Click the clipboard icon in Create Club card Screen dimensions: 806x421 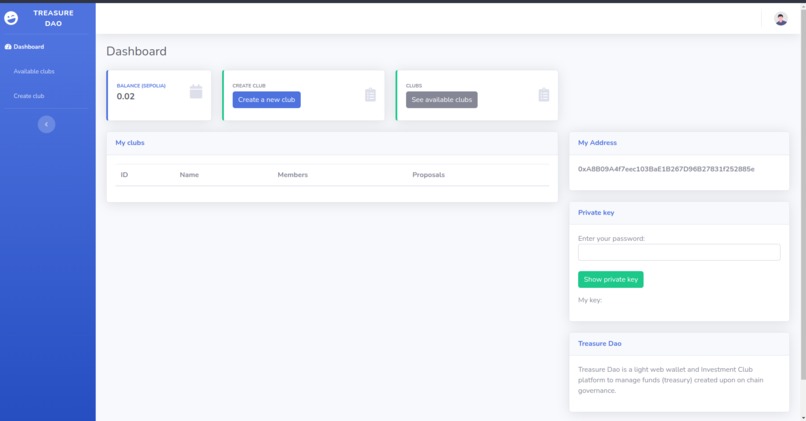(x=370, y=95)
